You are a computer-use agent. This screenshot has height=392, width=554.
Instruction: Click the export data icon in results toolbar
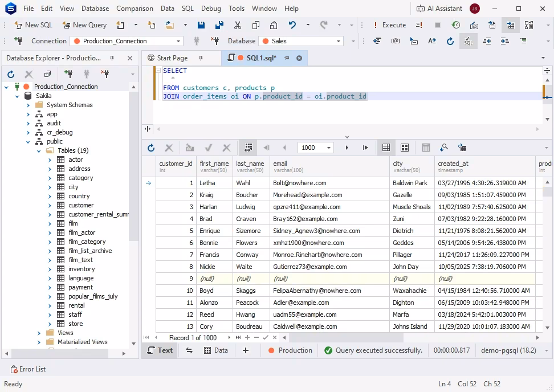pyautogui.click(x=462, y=148)
